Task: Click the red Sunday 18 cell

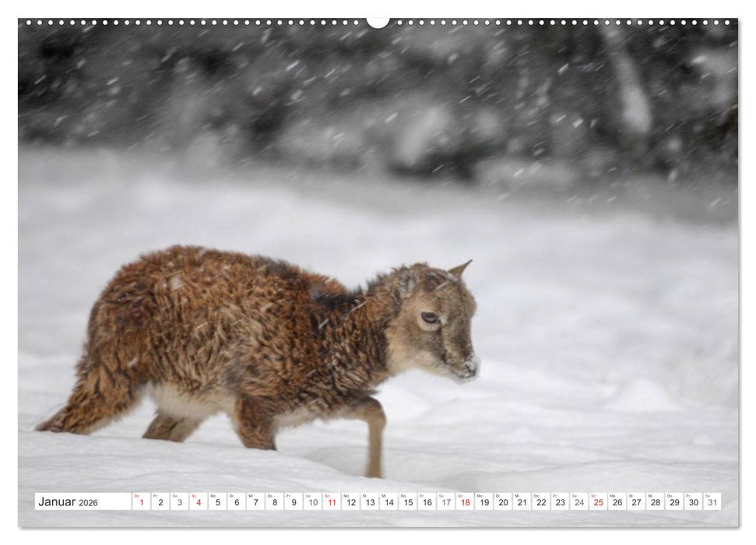Action: click(x=466, y=502)
